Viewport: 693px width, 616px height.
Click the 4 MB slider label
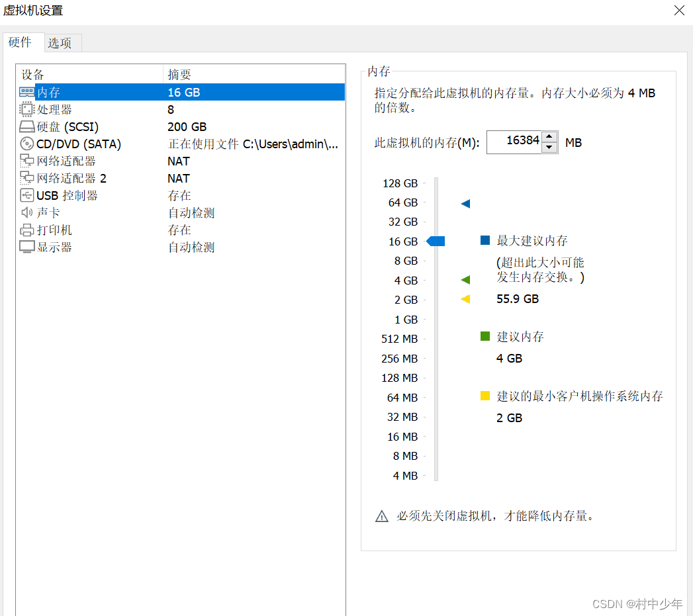(405, 476)
